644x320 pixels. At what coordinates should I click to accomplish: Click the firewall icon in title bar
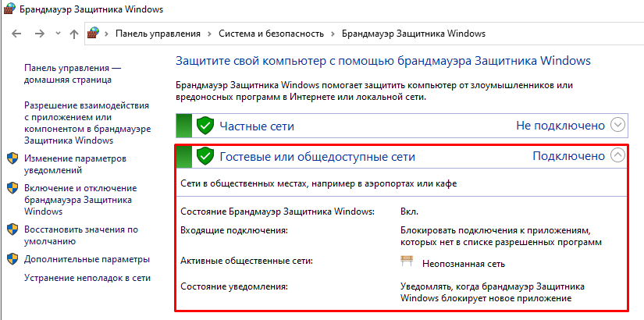11,10
